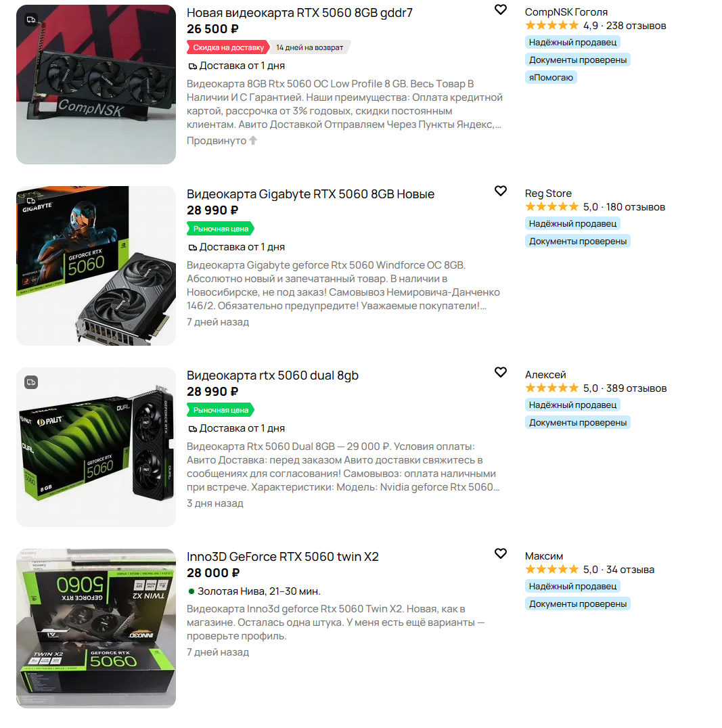Favorite the Inno3D twin X2 listing heart
The width and height of the screenshot is (722, 728).
(x=501, y=553)
